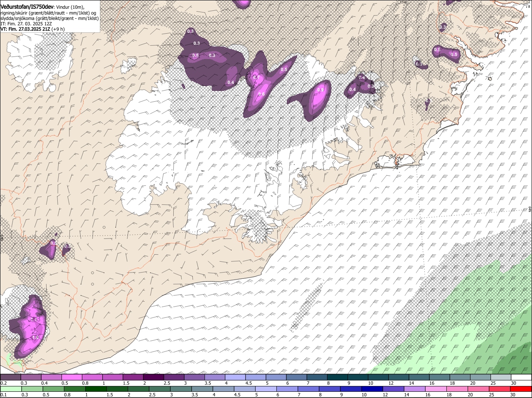Click the dark blue rain swatch labeled 10
The image size is (532, 398).
[x=372, y=389]
